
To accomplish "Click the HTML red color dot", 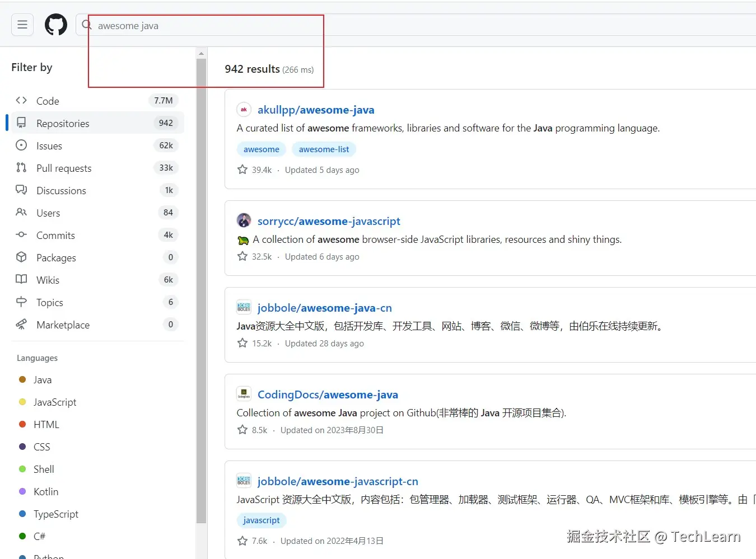I will pyautogui.click(x=22, y=424).
